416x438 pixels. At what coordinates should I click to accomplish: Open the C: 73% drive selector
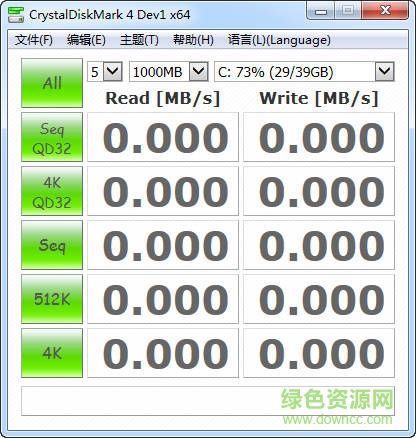(x=304, y=72)
